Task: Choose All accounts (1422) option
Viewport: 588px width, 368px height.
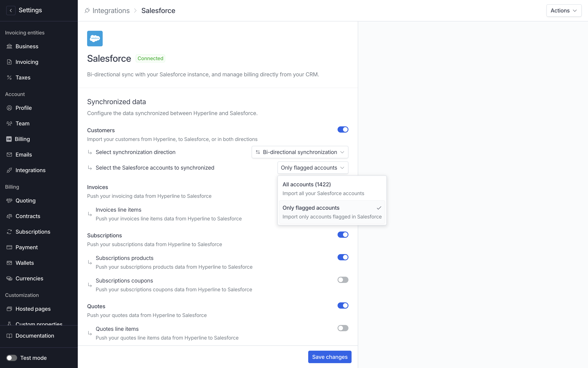Action: coord(332,189)
